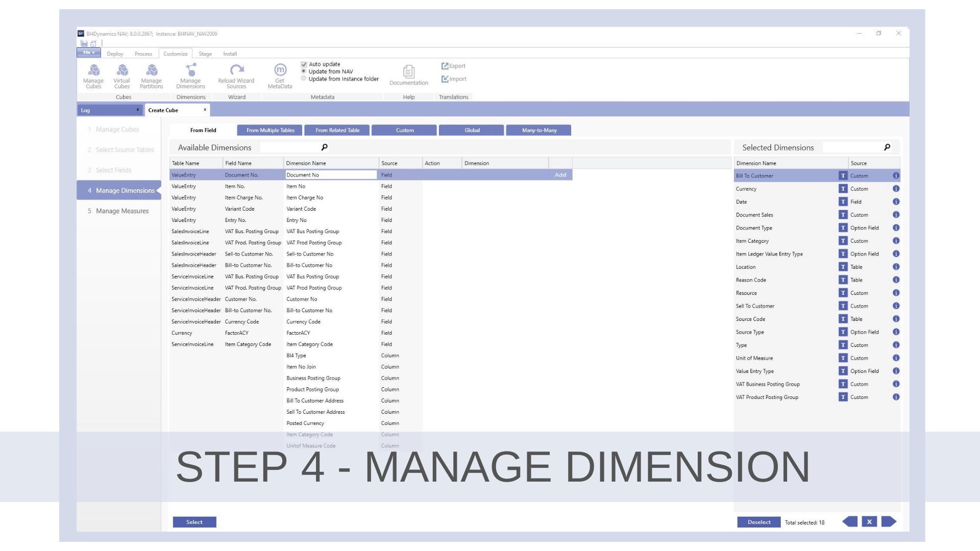The height and width of the screenshot is (551, 980).
Task: Click Add for the Document No row
Action: 560,175
